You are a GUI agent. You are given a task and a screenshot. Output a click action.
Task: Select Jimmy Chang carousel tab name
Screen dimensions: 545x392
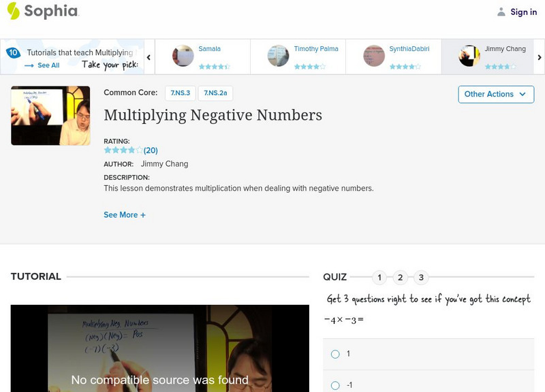505,49
